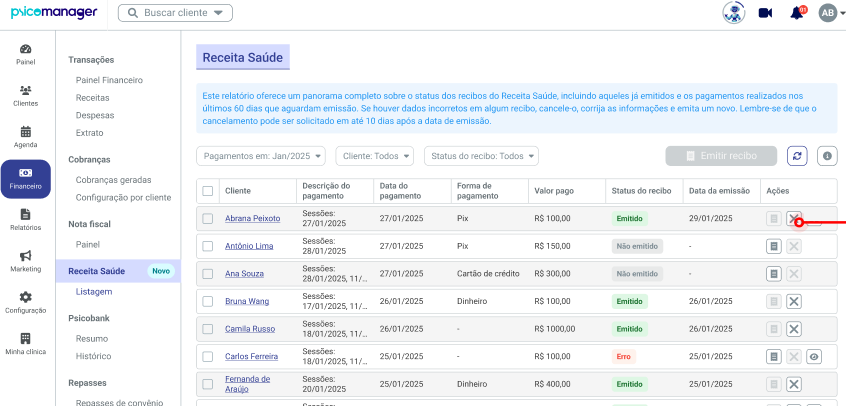The width and height of the screenshot is (846, 406).
Task: Open client Camila Russo link
Action: (x=250, y=329)
